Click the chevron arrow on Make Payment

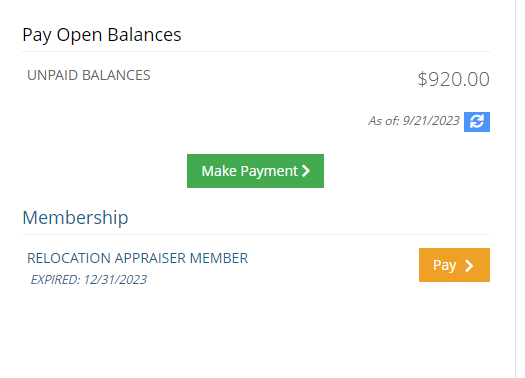pos(306,171)
